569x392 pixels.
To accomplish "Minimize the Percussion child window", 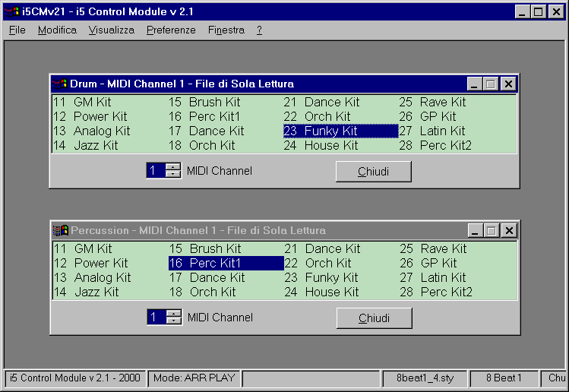I will click(474, 230).
